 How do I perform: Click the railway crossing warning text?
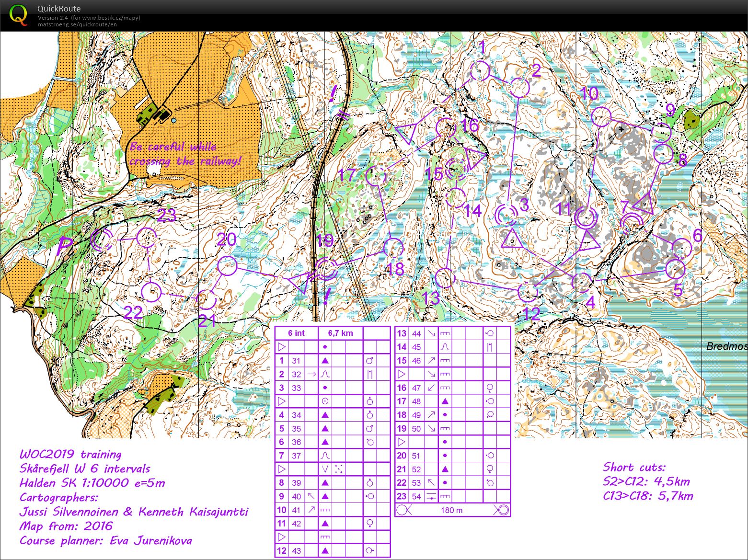point(184,154)
